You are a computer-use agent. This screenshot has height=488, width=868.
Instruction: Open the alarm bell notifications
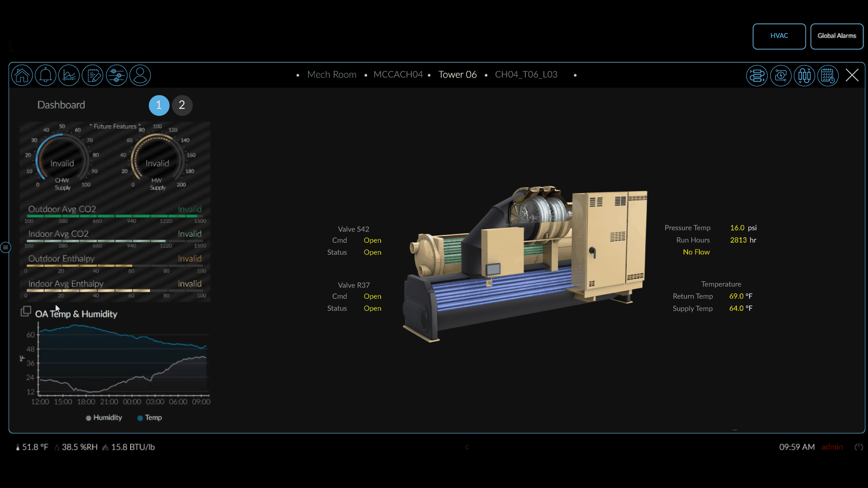coord(46,75)
